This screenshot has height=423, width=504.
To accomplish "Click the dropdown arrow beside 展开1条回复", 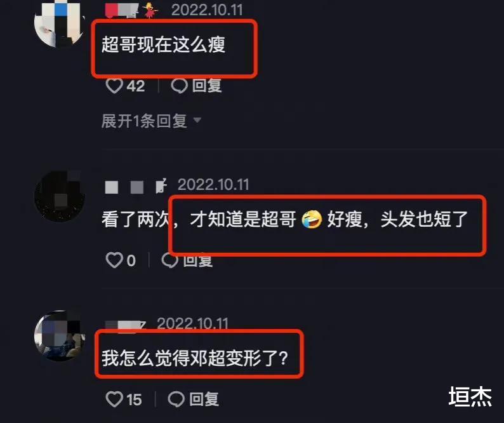I will [x=197, y=120].
